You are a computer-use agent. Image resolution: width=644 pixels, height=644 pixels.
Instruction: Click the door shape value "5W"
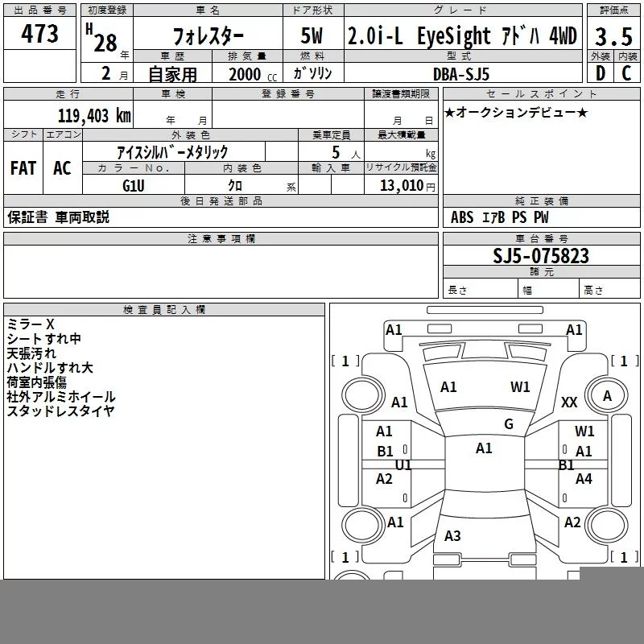(312, 35)
